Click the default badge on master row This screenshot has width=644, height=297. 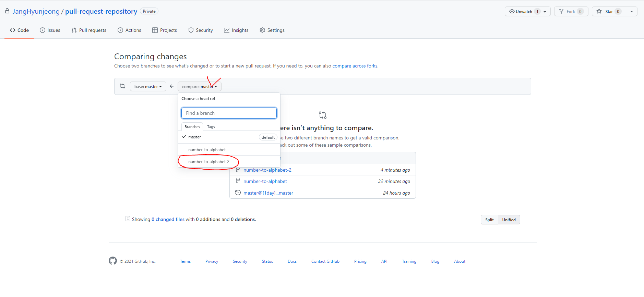(268, 137)
